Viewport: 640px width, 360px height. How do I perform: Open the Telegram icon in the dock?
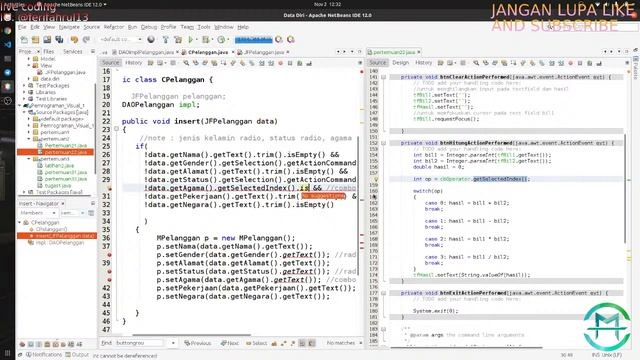pyautogui.click(x=7, y=72)
